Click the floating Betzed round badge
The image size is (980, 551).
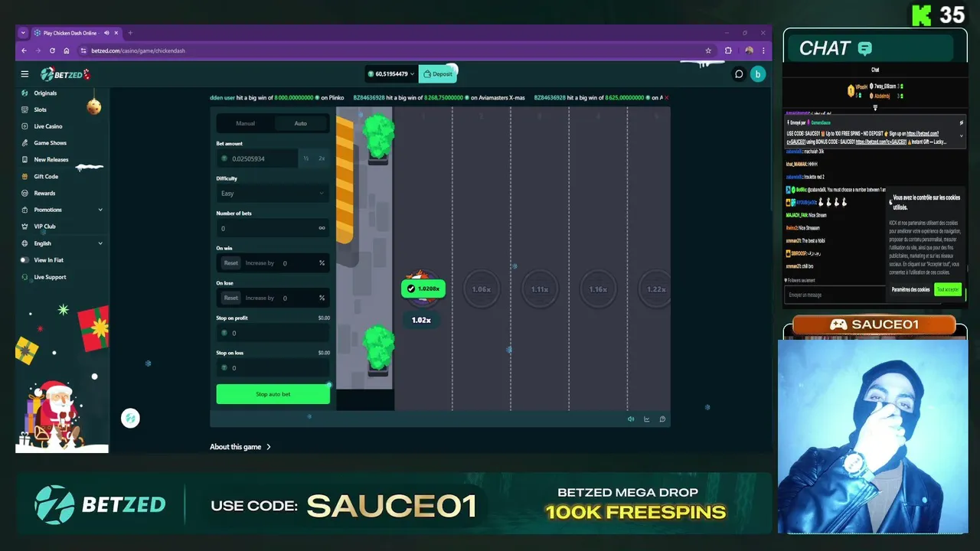click(x=130, y=418)
